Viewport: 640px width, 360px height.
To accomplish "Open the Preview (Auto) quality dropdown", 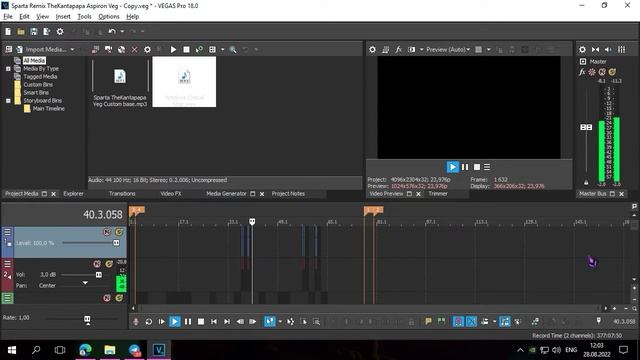I will (x=448, y=49).
